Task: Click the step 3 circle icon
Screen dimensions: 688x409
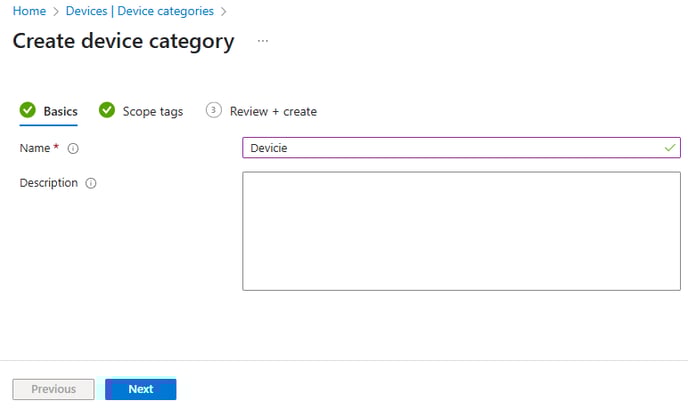Action: [214, 110]
